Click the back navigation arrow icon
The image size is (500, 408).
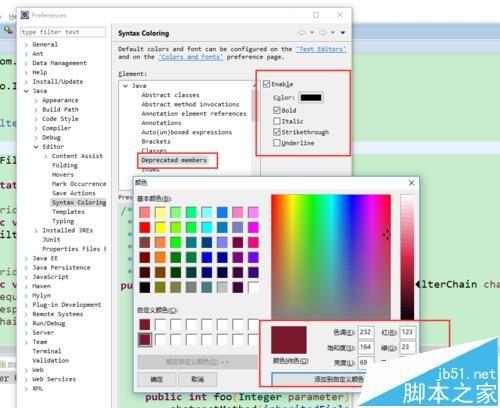click(302, 33)
